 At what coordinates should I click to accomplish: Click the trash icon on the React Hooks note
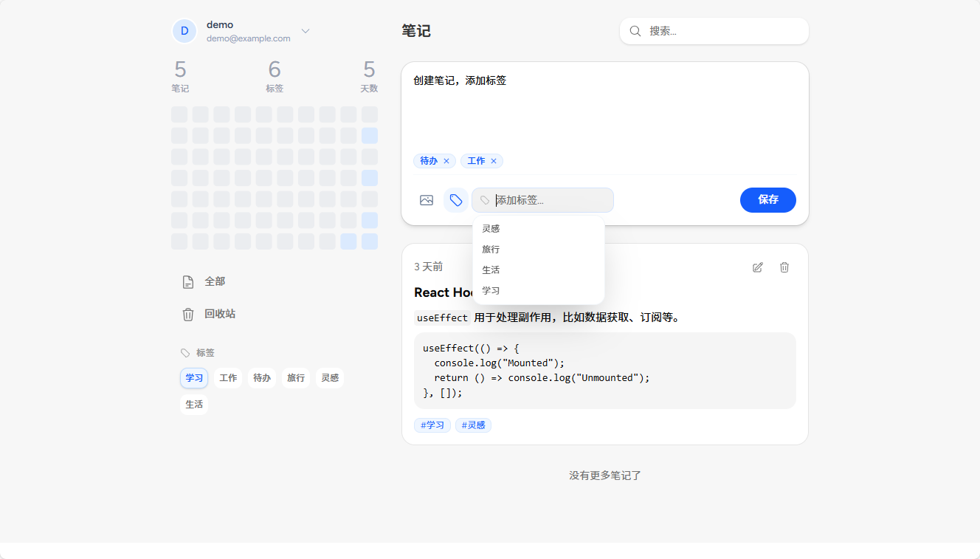click(x=784, y=267)
